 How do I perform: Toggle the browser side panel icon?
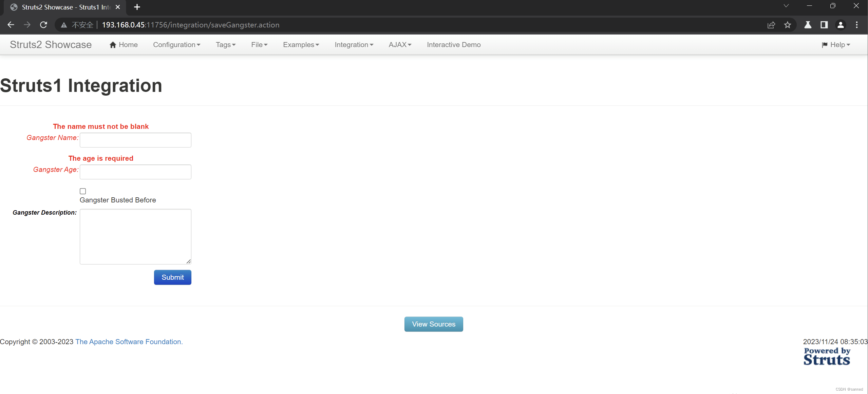pyautogui.click(x=824, y=25)
